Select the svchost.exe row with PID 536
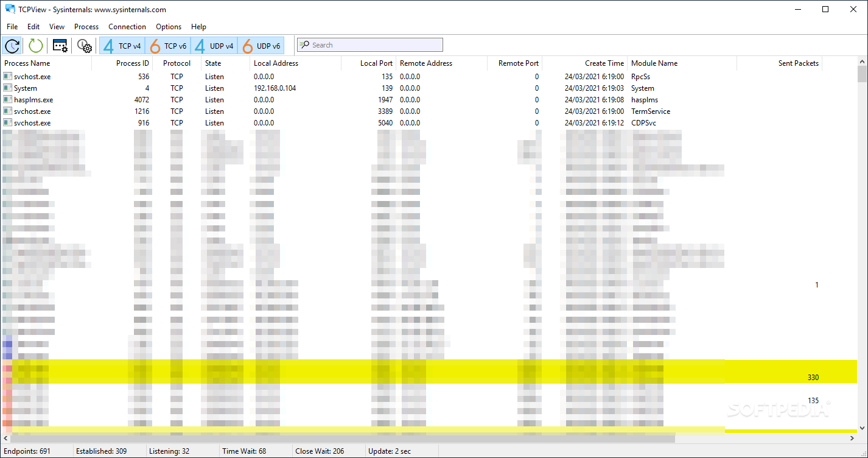Viewport: 868px width, 458px height. [429, 77]
